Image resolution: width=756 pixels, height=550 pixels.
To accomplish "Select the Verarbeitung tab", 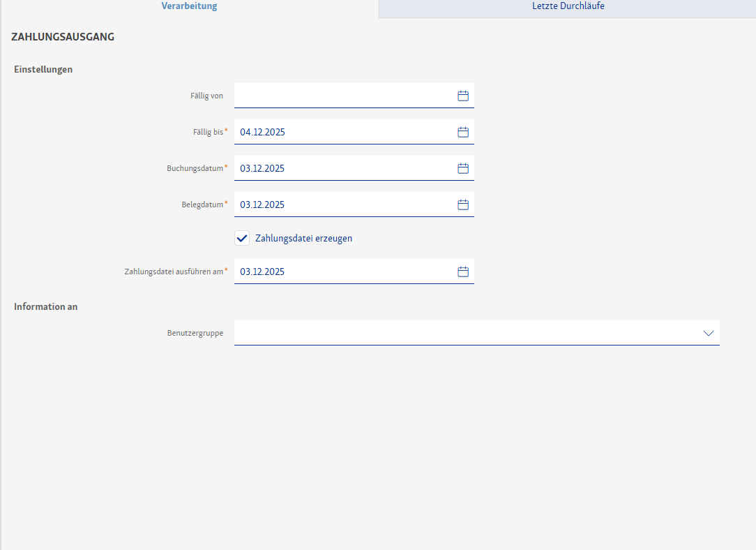I will pyautogui.click(x=189, y=6).
